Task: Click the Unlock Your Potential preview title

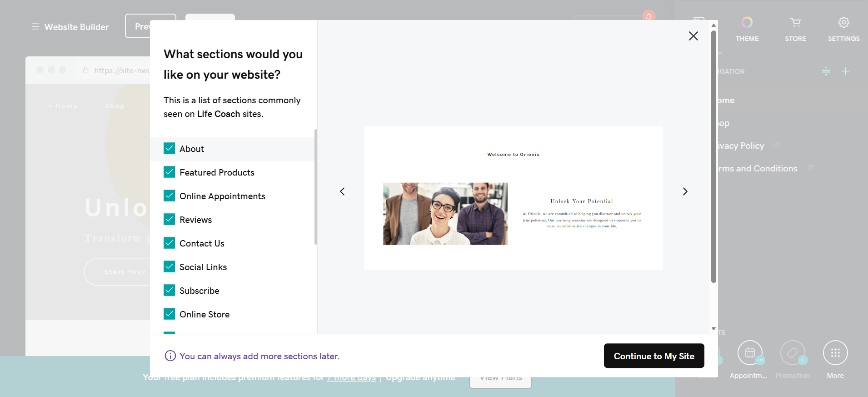Action: 582,201
